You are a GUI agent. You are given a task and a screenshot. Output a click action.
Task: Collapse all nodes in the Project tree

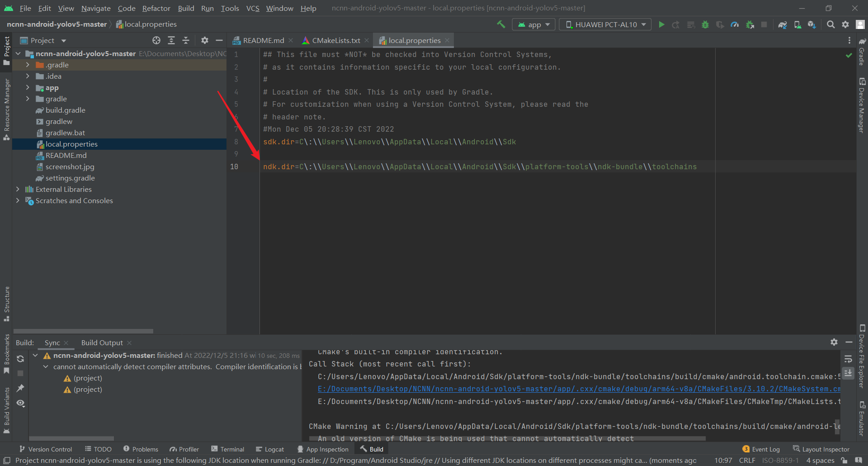185,40
